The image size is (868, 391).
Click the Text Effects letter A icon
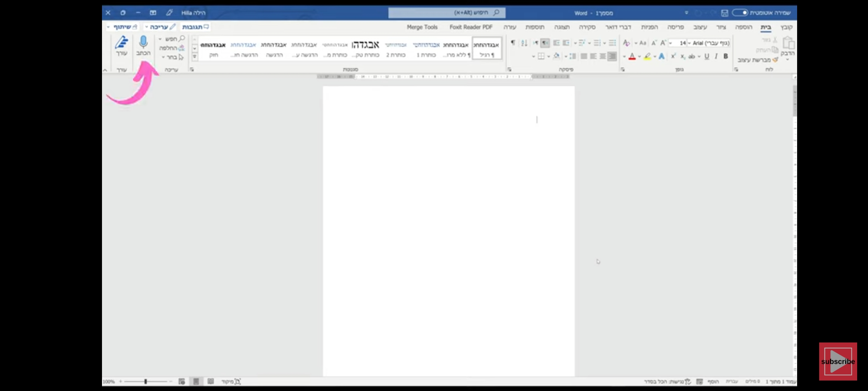pyautogui.click(x=661, y=56)
